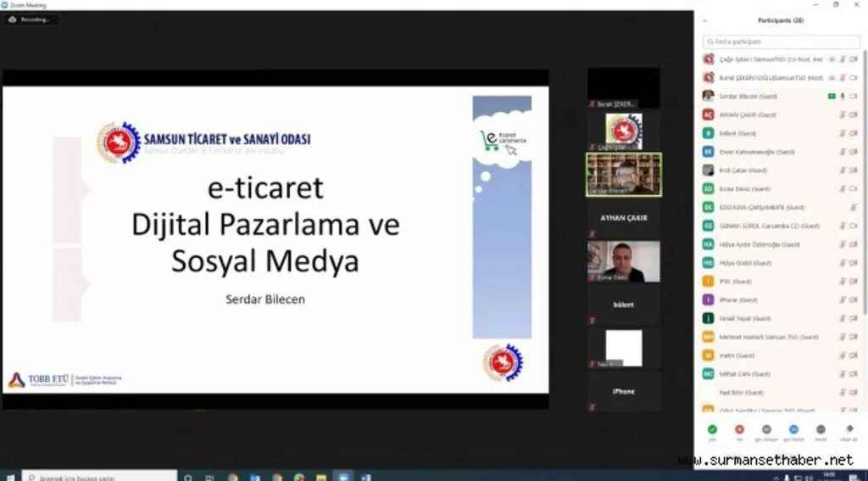868x481 pixels.
Task: Click the muted mic icon for Hülya Aydın row
Action: [x=843, y=244]
